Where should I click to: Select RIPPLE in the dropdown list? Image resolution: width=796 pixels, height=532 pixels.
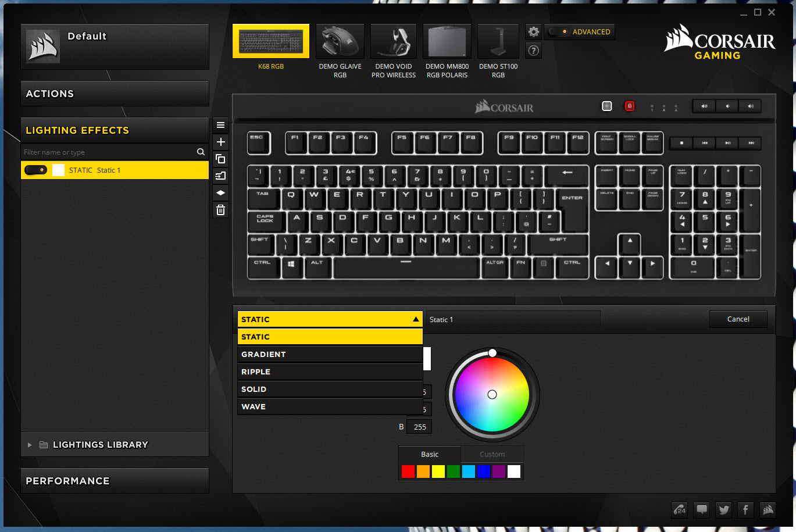(330, 372)
